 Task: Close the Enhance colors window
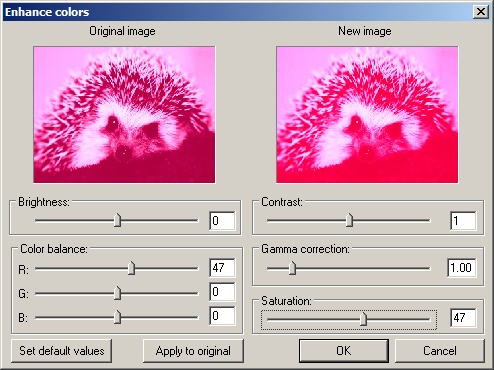click(x=481, y=12)
